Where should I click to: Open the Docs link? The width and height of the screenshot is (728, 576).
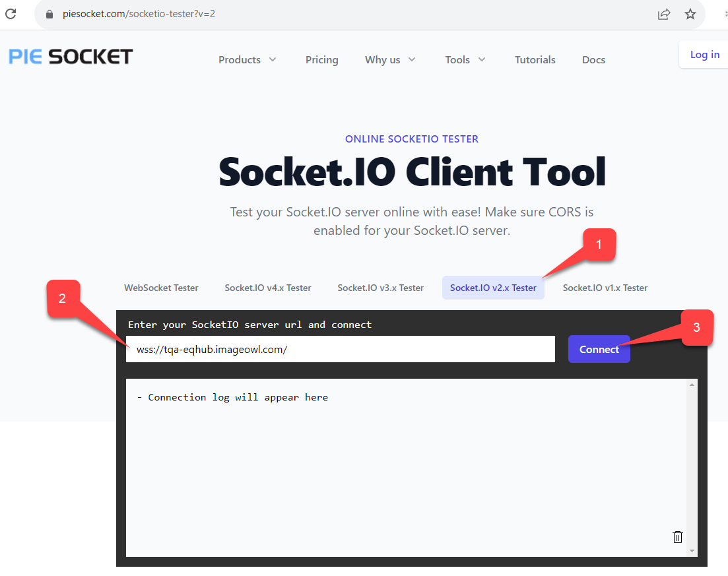point(593,59)
